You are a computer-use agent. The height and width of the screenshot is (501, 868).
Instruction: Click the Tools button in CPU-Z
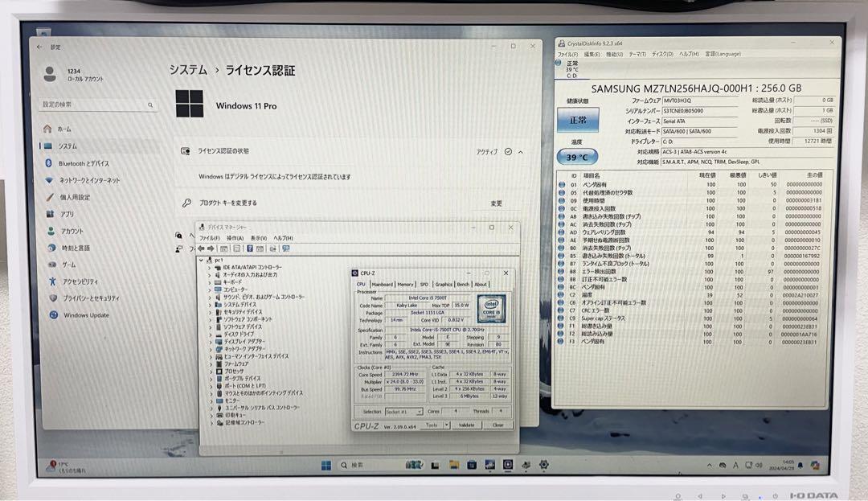(x=432, y=425)
